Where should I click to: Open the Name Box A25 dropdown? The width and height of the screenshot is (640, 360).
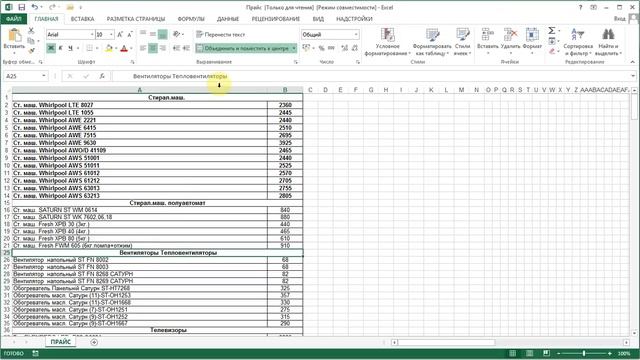pyautogui.click(x=44, y=76)
